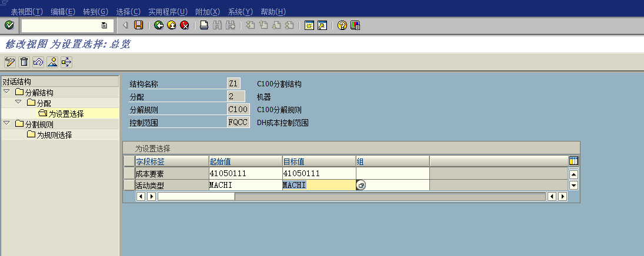Click the mountain-and-sun toolbar icon
644x256 pixels.
[52, 62]
